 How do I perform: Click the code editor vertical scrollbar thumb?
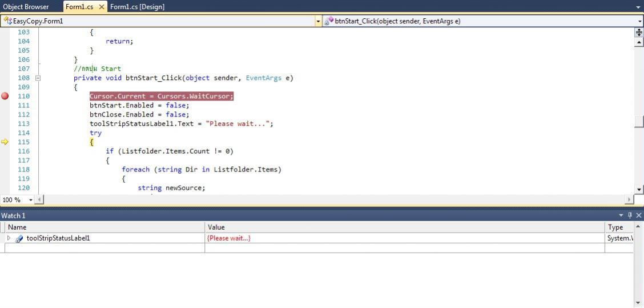click(639, 122)
